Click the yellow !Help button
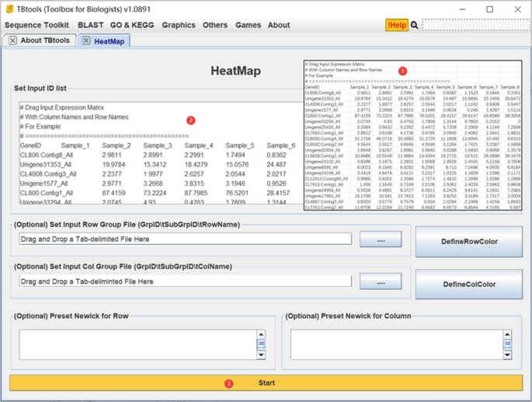Screen dimensions: 532x402 point(396,25)
